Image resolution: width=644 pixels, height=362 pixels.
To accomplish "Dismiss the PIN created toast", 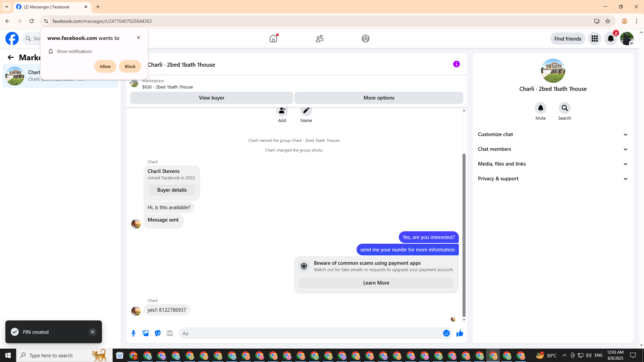I will [x=93, y=332].
